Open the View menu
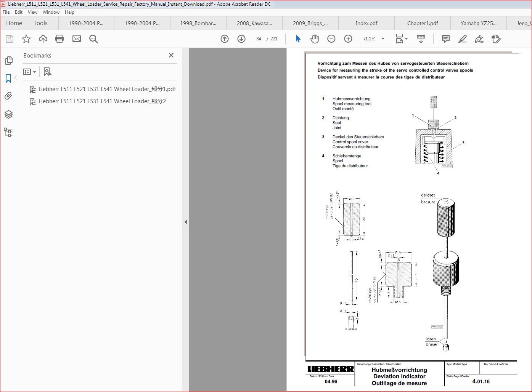Image resolution: width=532 pixels, height=392 pixels. [33, 12]
